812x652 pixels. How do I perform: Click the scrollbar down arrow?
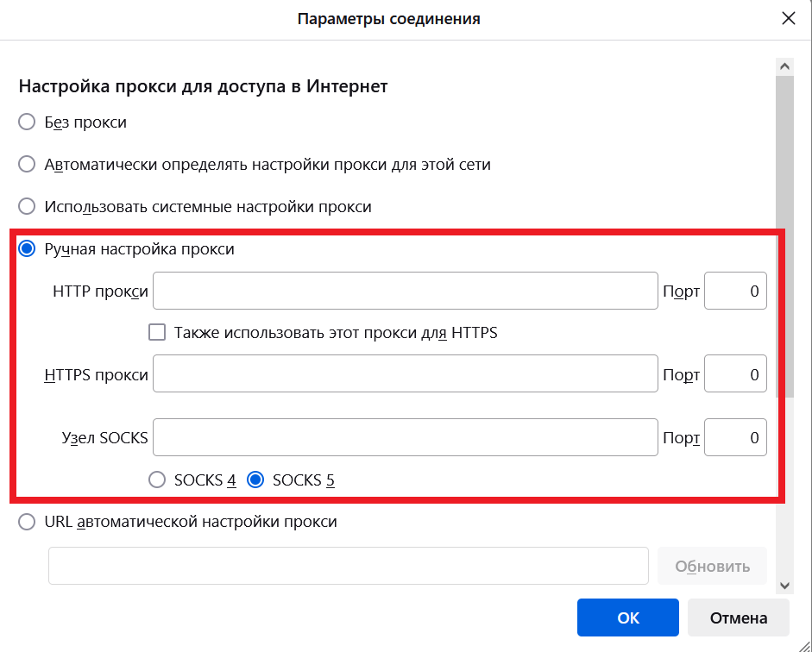[x=784, y=585]
